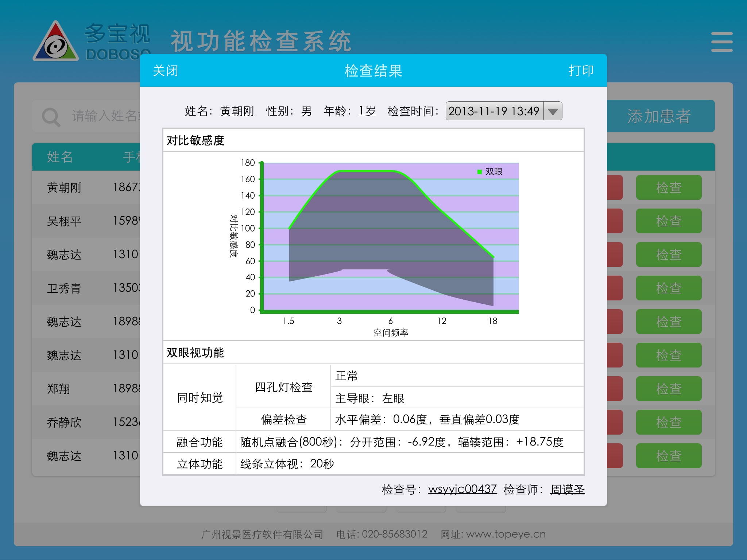The width and height of the screenshot is (747, 560).
Task: Click the 双眼视功能 section heading
Action: tap(195, 353)
